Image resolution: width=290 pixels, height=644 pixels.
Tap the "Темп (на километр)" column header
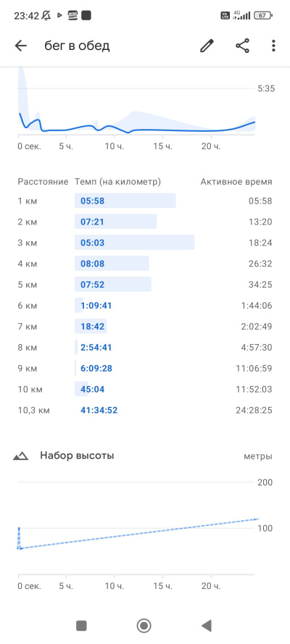tap(117, 182)
